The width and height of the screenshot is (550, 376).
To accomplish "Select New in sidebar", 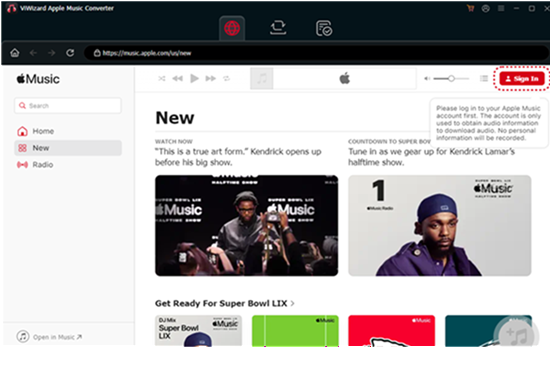I will [68, 148].
